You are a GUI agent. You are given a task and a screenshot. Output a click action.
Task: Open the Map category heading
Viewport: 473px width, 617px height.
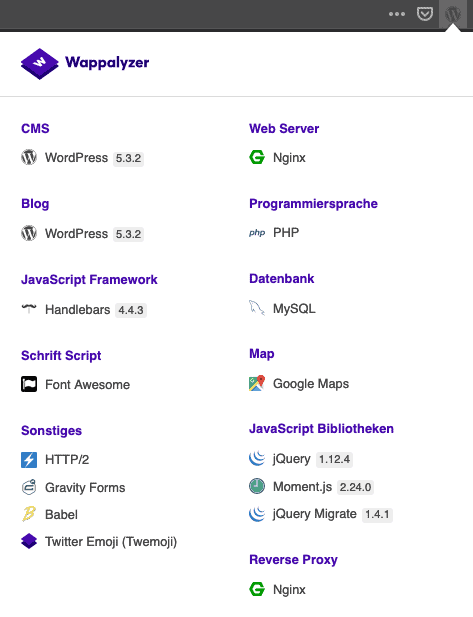point(262,354)
